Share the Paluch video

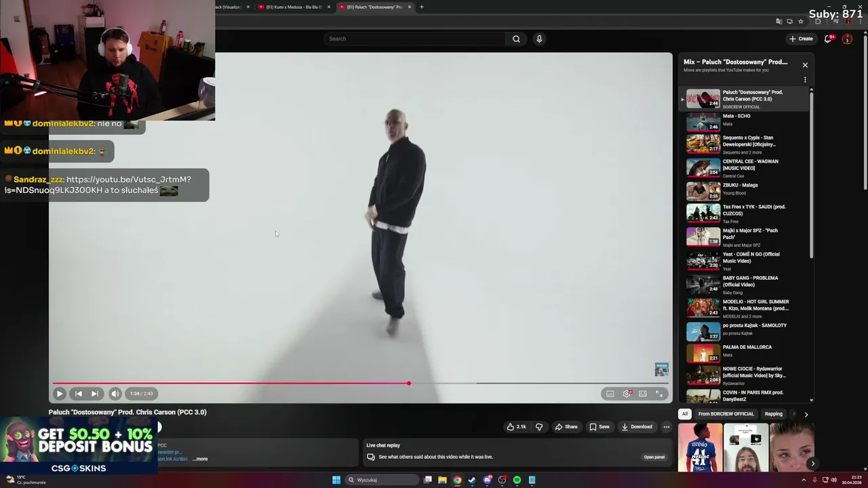(566, 427)
